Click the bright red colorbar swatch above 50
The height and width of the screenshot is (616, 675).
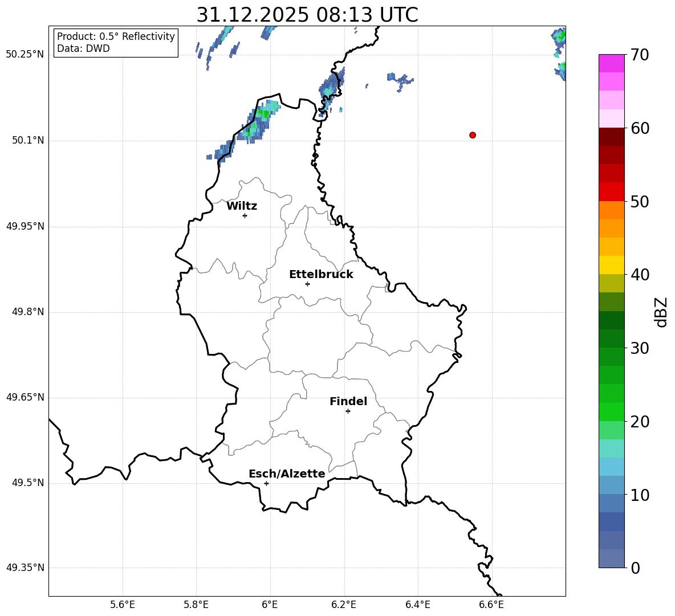[x=612, y=192]
